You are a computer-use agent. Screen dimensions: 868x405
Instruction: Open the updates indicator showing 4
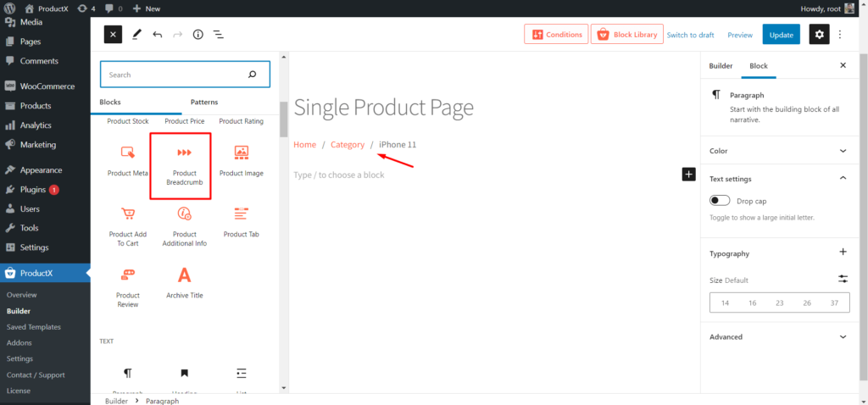point(86,8)
